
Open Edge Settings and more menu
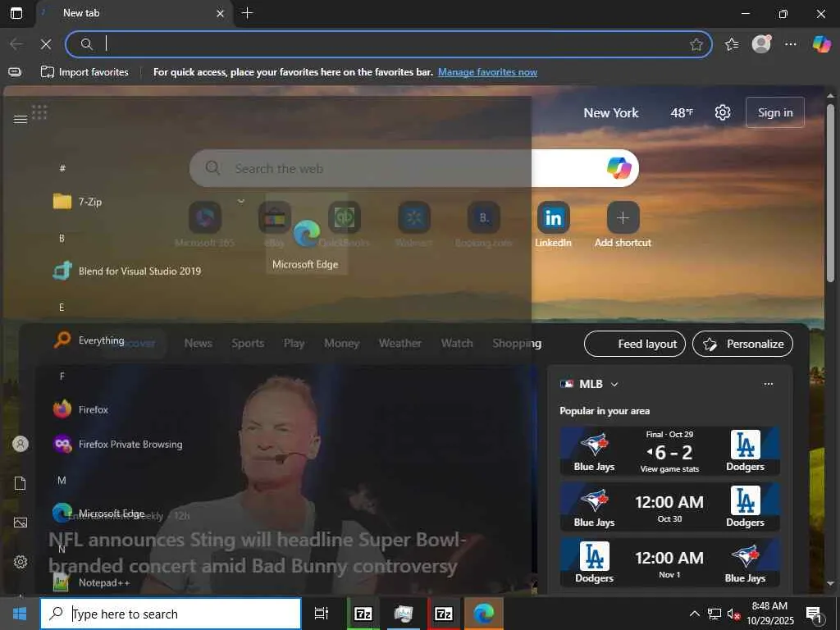click(x=790, y=44)
